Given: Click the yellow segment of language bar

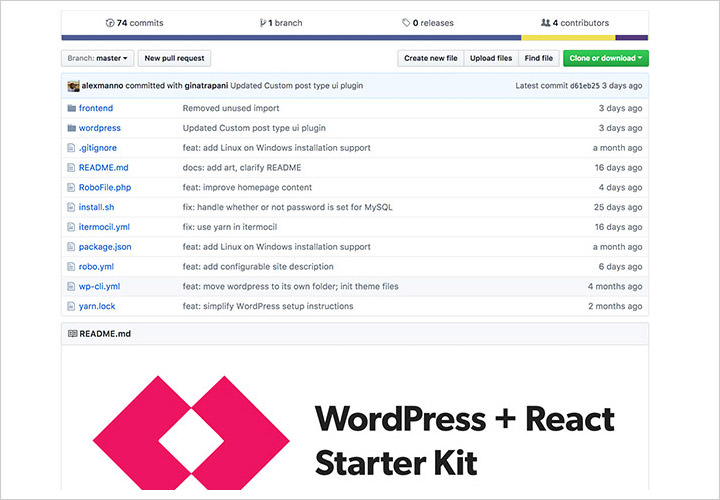Looking at the screenshot, I should 568,38.
